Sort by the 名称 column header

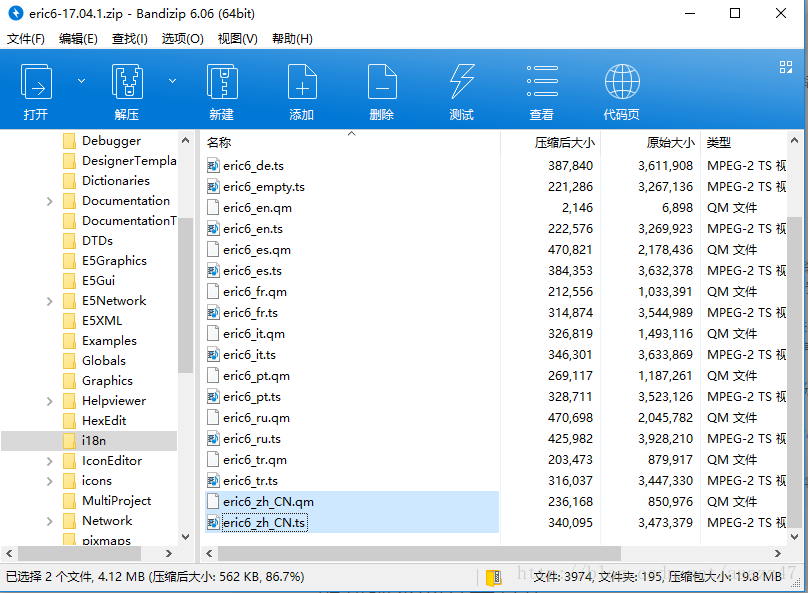[x=219, y=143]
